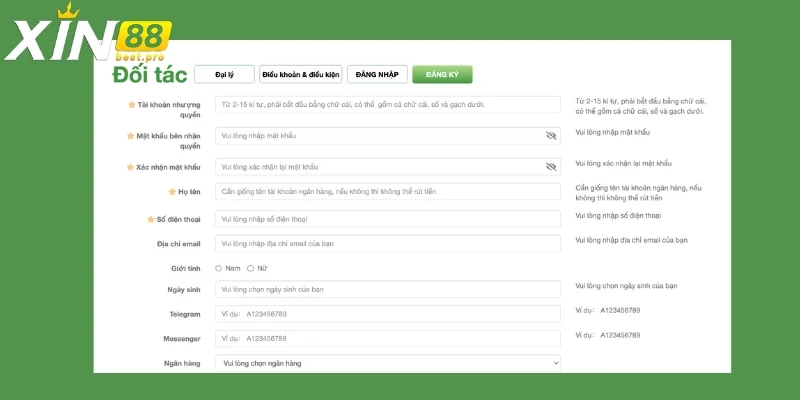Focus the Địa chỉ email input field
Image resolution: width=800 pixels, height=400 pixels.
[x=387, y=244]
